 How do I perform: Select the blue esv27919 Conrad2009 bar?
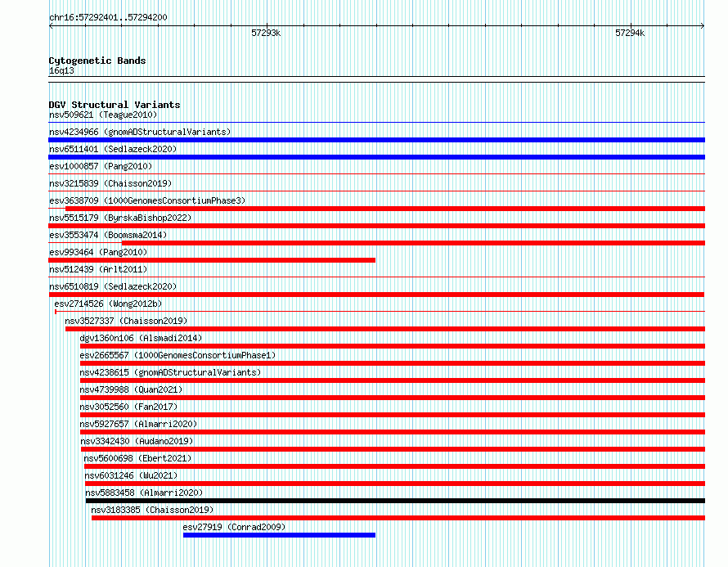pyautogui.click(x=279, y=535)
